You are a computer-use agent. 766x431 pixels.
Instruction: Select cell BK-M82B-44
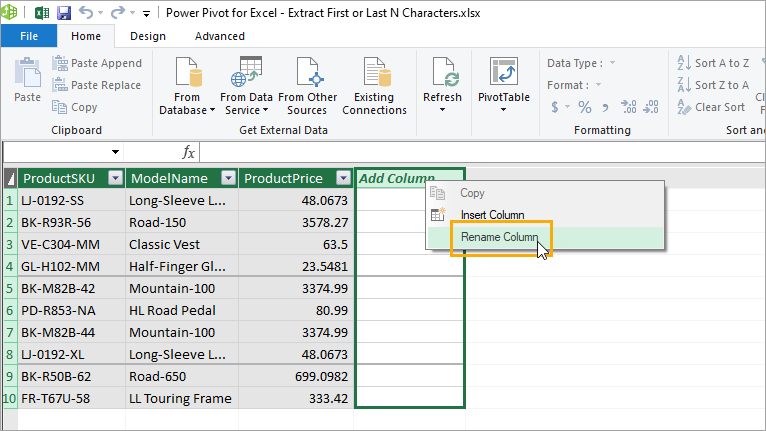click(71, 332)
